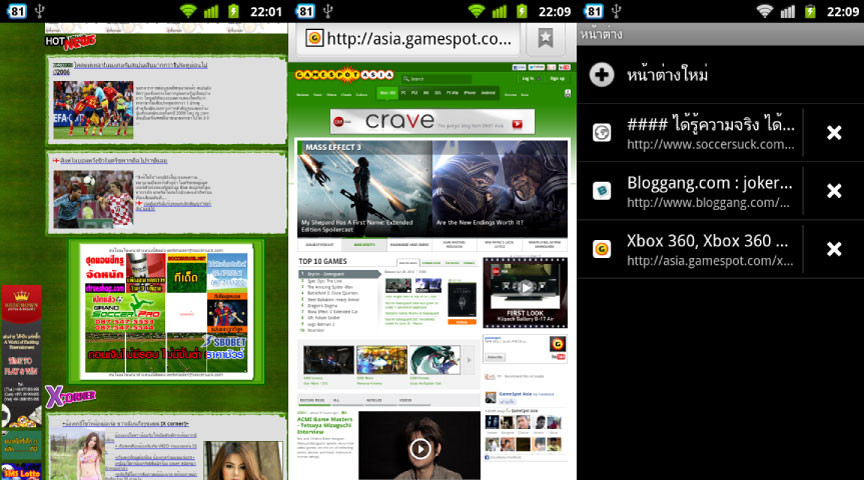Click the Subscribe button in YouTube widget
Viewport: 864px width, 480px height.
[x=495, y=357]
